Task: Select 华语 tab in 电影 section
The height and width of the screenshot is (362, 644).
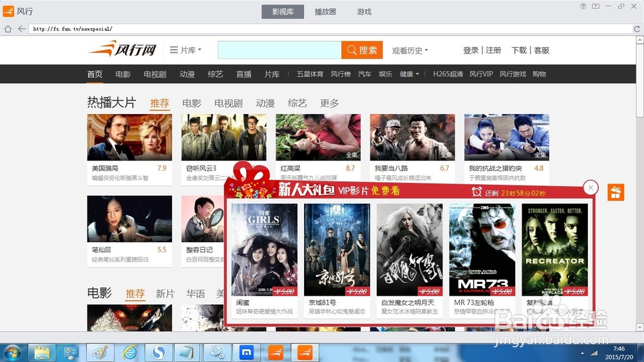Action: [x=196, y=294]
